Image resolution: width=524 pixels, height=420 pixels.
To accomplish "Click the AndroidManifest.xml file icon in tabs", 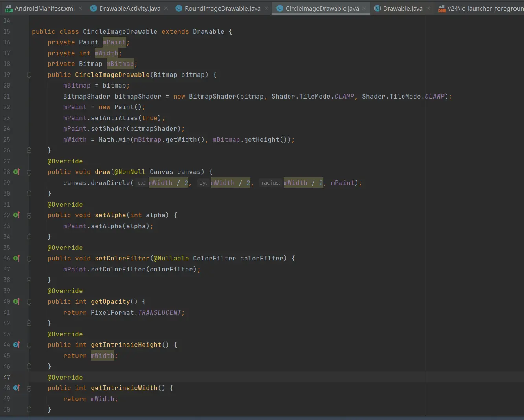I will pos(8,8).
